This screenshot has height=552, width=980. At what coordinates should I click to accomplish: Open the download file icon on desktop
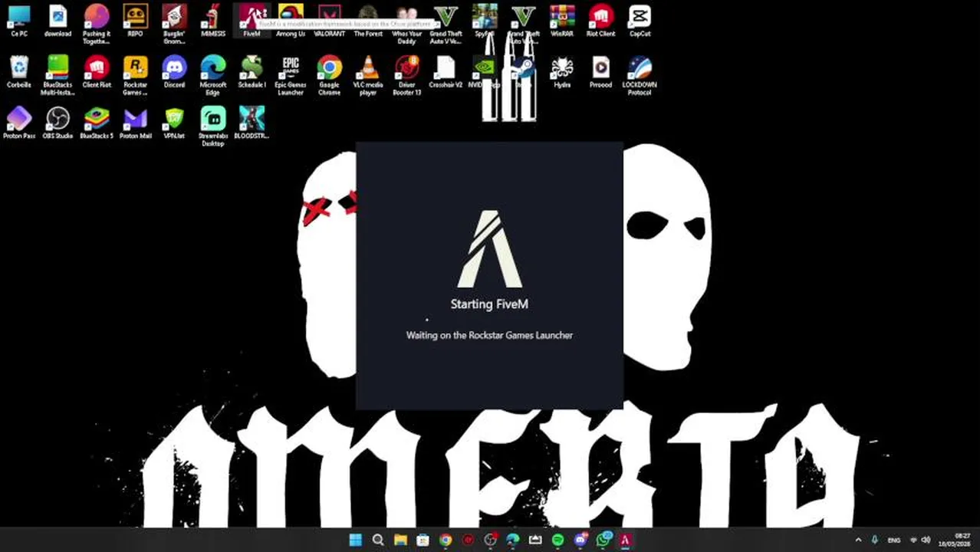coord(58,21)
